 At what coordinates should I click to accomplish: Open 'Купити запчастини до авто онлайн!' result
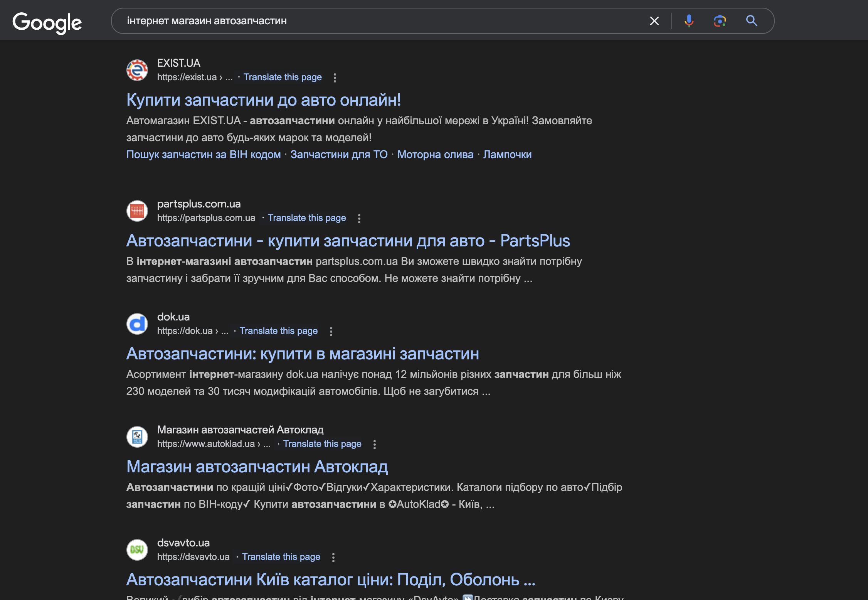263,100
